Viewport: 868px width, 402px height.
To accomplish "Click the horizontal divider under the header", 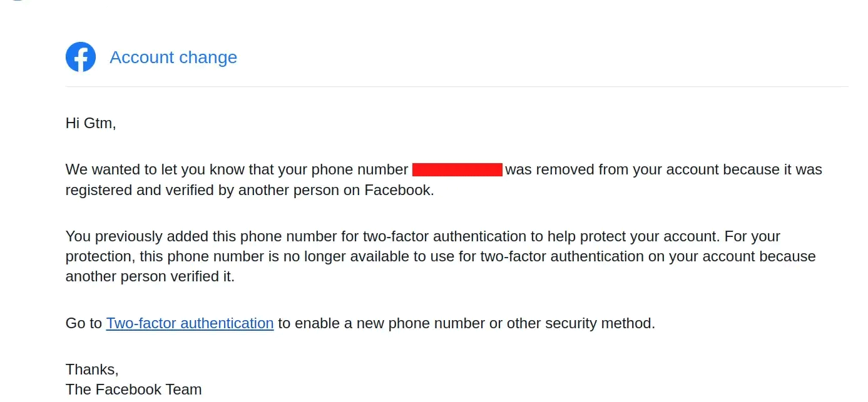I will 457,86.
